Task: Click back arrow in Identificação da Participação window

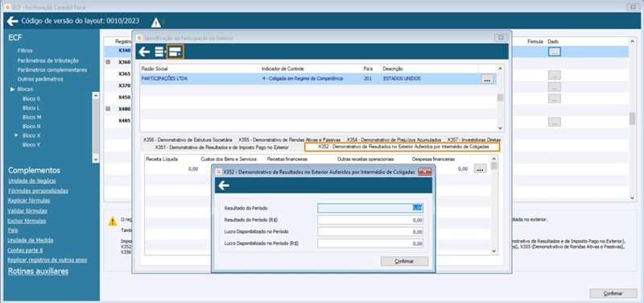Action: point(144,52)
